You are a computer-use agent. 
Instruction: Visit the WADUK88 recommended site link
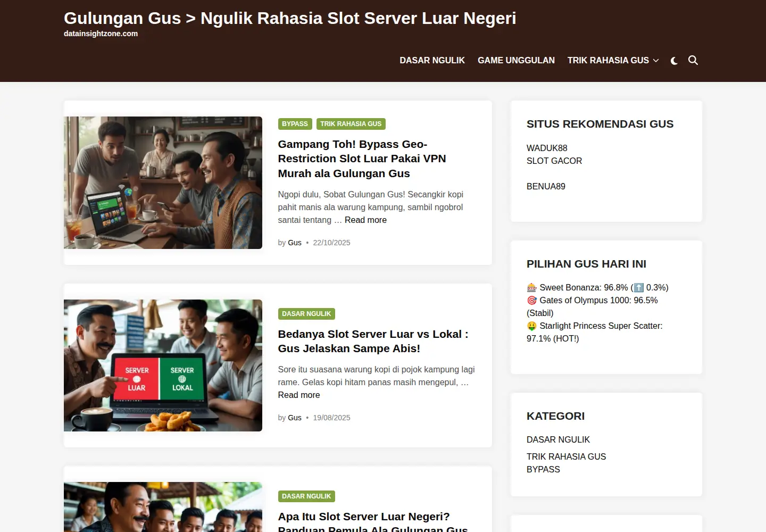(x=547, y=148)
